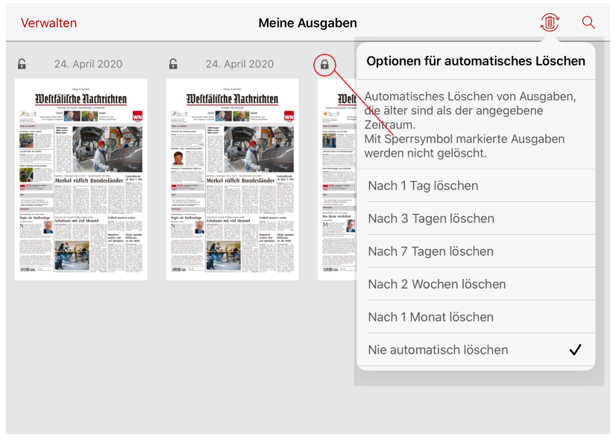Click the first issue's '24. April 2020' date
This screenshot has width=615, height=440.
88,65
